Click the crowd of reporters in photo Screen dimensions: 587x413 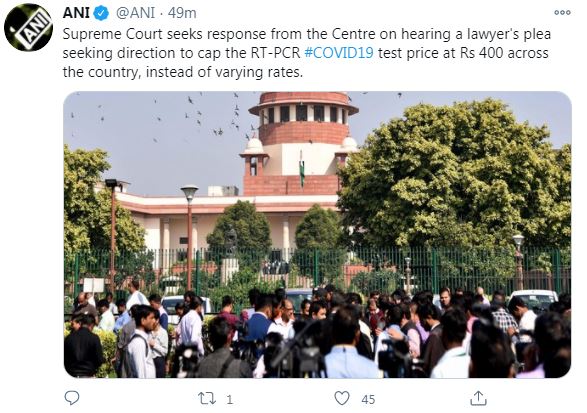[317, 331]
